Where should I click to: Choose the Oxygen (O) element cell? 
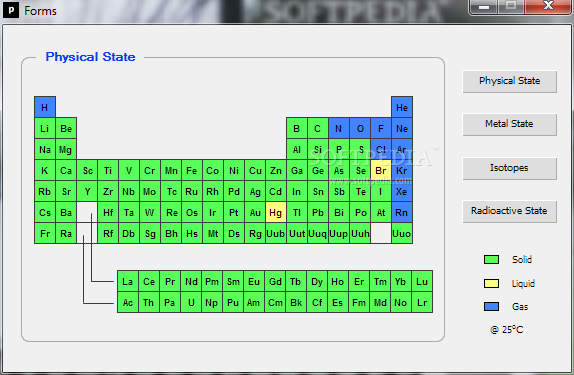tap(360, 128)
